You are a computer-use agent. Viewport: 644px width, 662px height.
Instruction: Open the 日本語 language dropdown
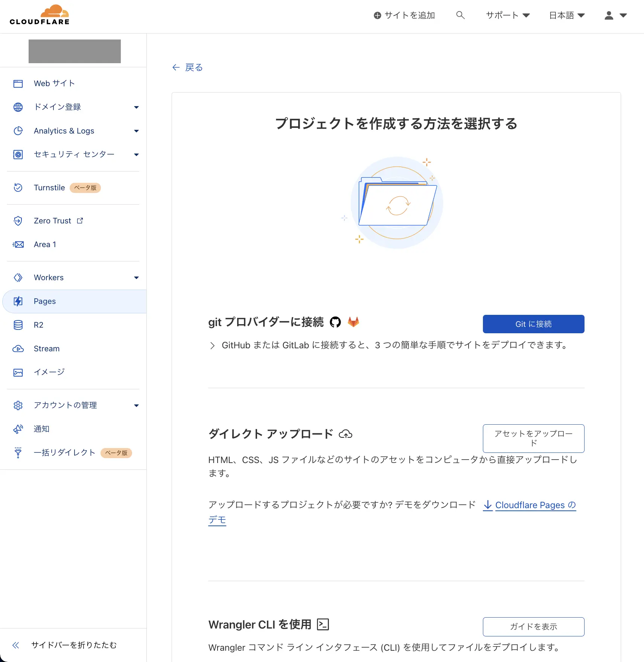click(x=567, y=15)
